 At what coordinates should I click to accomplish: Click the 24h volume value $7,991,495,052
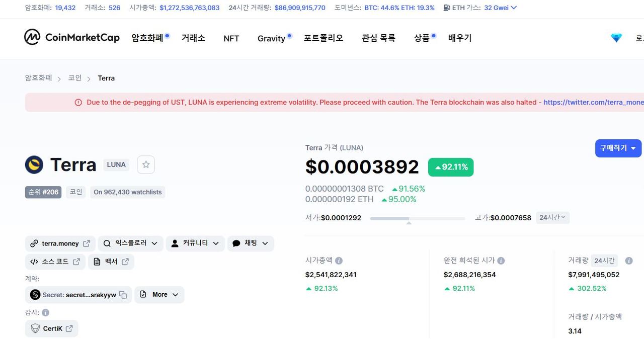tap(594, 275)
